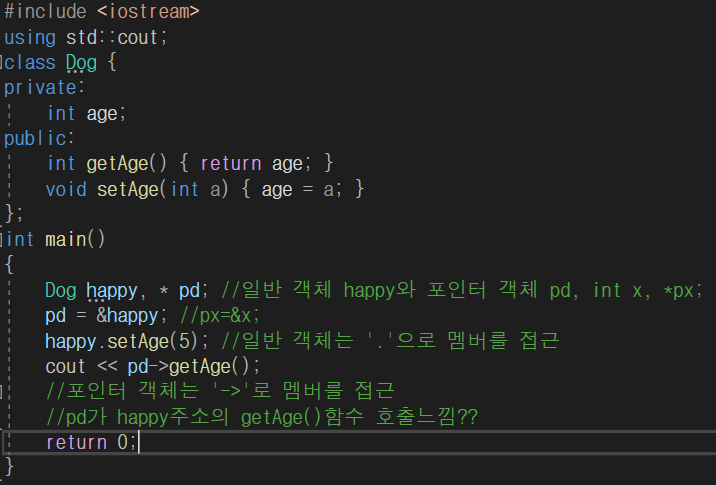Click "getAge()" in its function definition
Image resolution: width=716 pixels, height=485 pixels.
[127, 164]
